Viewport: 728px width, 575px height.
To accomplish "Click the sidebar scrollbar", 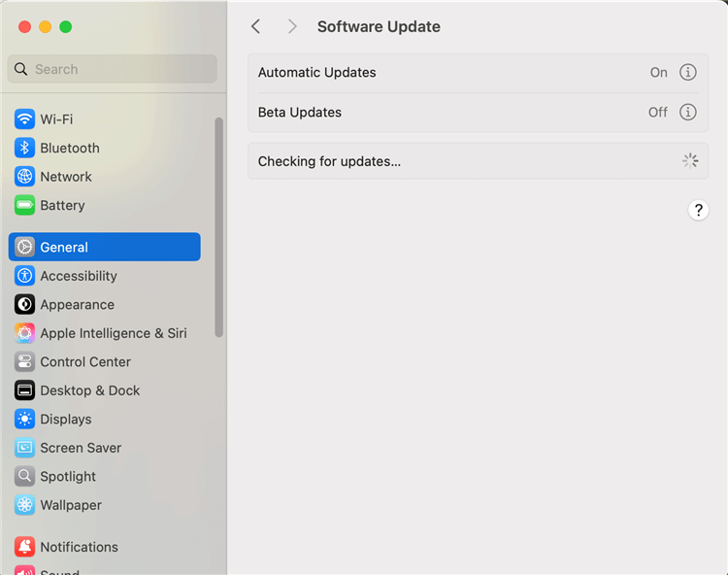I will click(219, 228).
